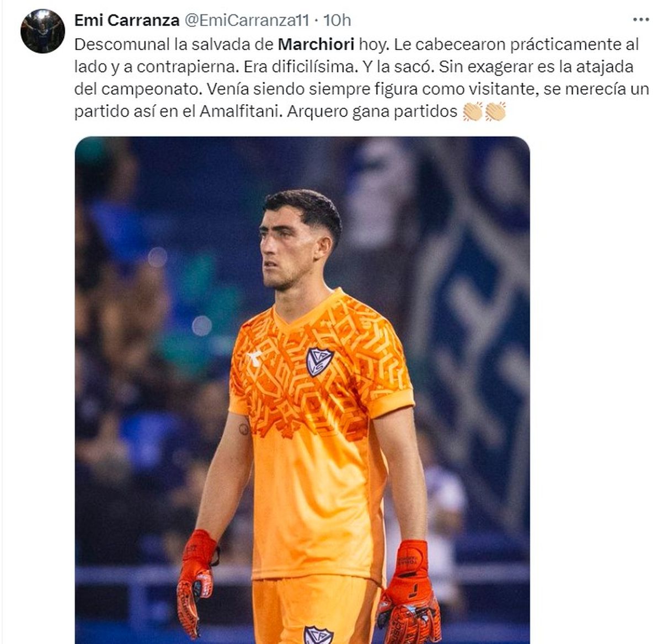Screen dimensions: 662x644
Task: Click the kit brand logo on the jersey
Action: pos(255,359)
